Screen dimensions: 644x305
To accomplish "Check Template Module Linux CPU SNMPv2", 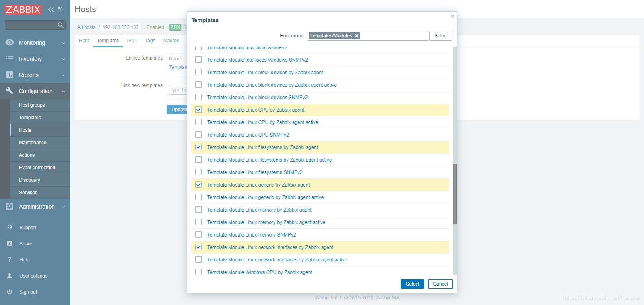I will (198, 135).
